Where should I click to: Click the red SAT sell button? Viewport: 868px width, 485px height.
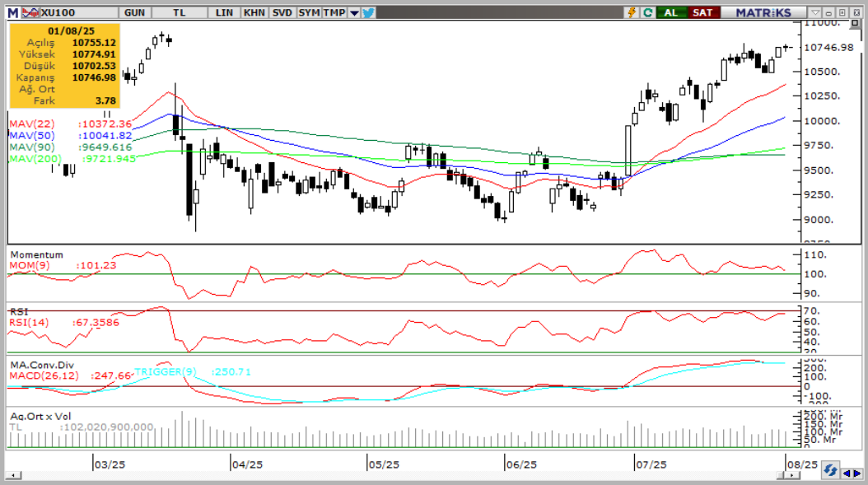[x=702, y=12]
